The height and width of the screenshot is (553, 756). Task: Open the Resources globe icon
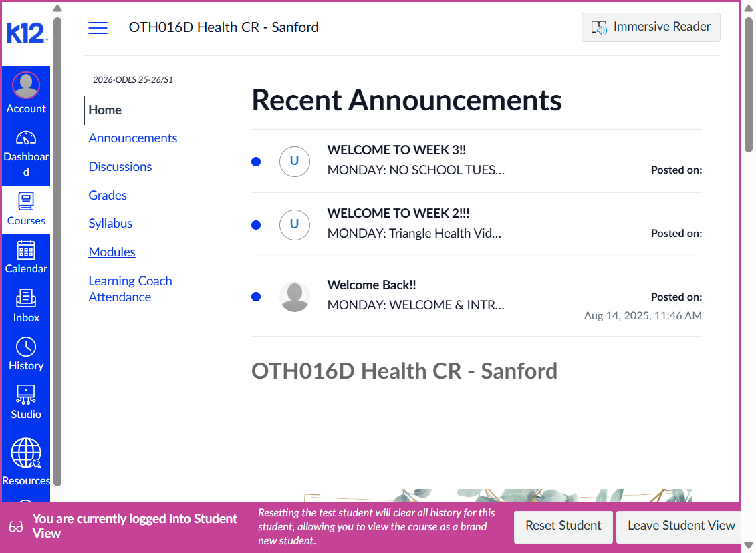pyautogui.click(x=26, y=453)
